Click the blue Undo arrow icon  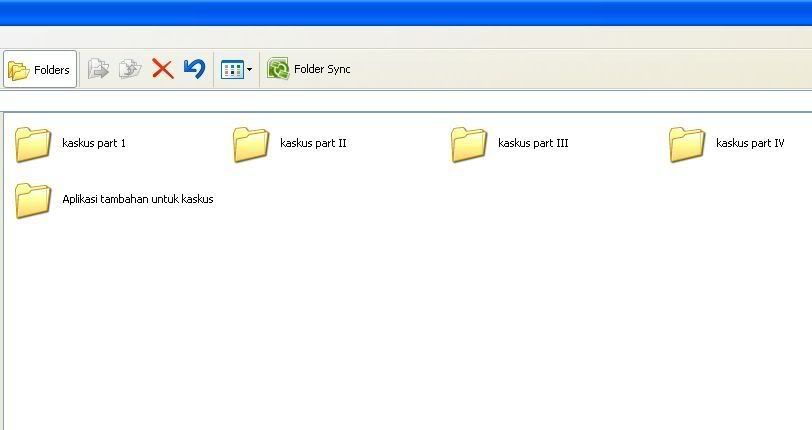tap(195, 69)
